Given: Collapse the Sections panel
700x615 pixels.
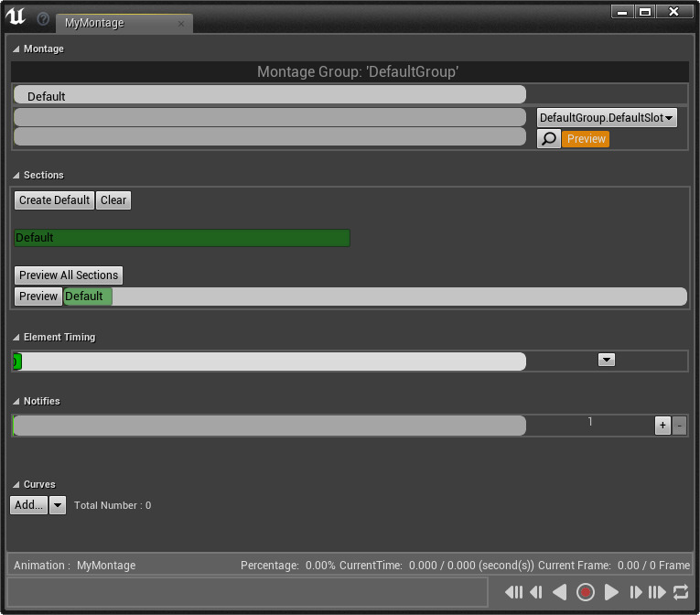Looking at the screenshot, I should click(x=16, y=175).
